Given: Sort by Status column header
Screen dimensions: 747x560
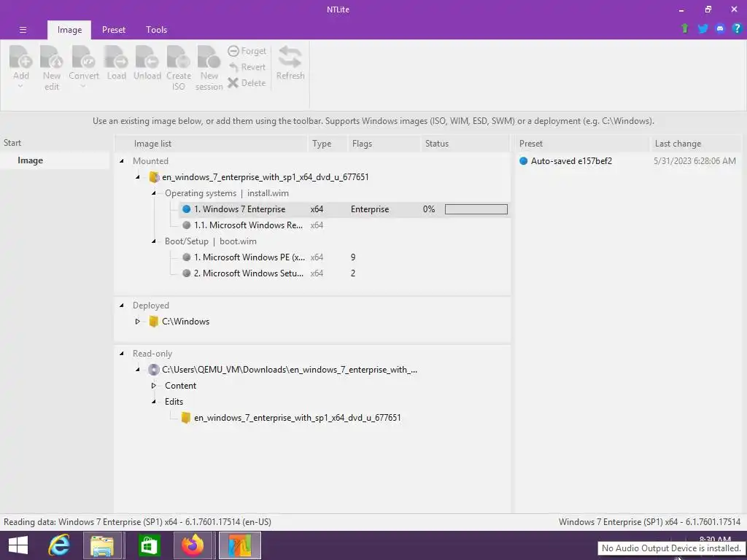Looking at the screenshot, I should click(465, 144).
